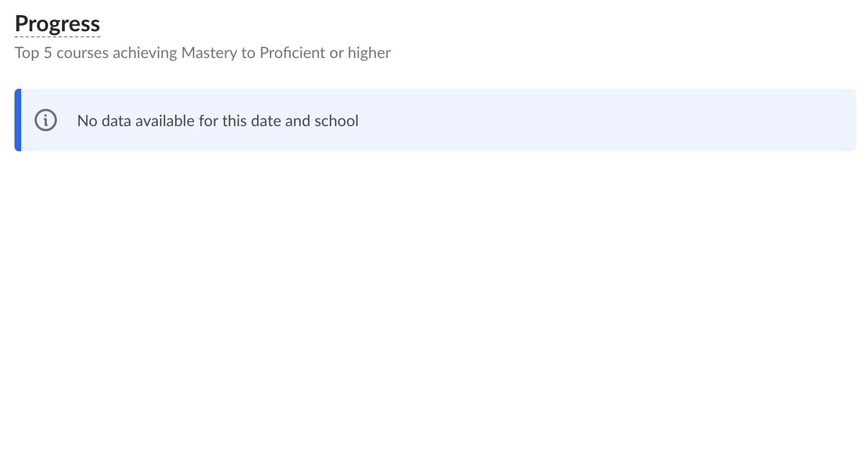Click the word 'school' in the alert message
The width and height of the screenshot is (868, 470).
[336, 121]
